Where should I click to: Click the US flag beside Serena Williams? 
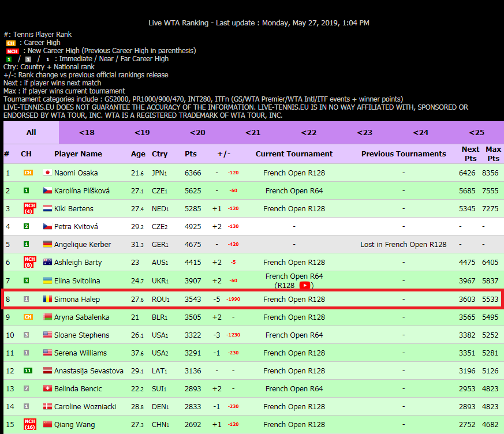coord(47,353)
